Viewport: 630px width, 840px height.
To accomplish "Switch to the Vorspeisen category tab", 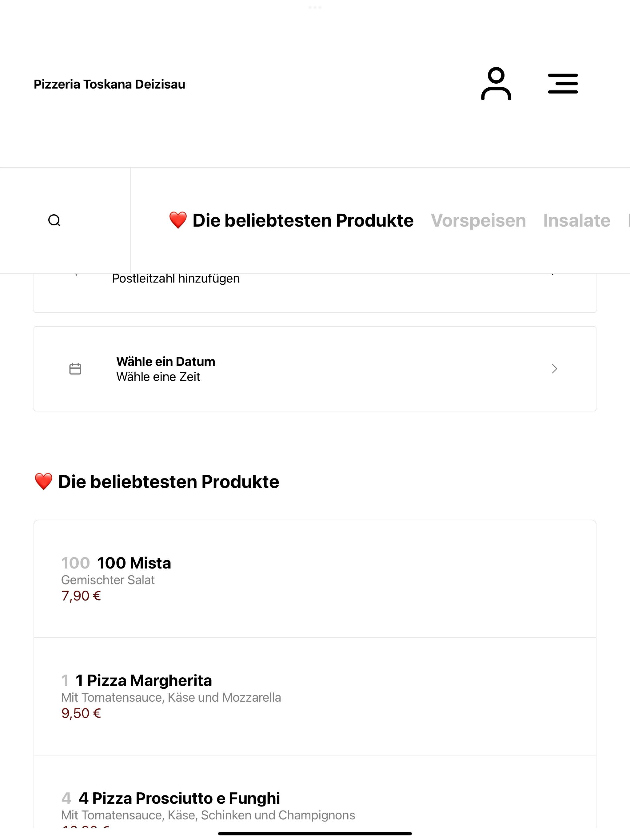I will tap(478, 220).
